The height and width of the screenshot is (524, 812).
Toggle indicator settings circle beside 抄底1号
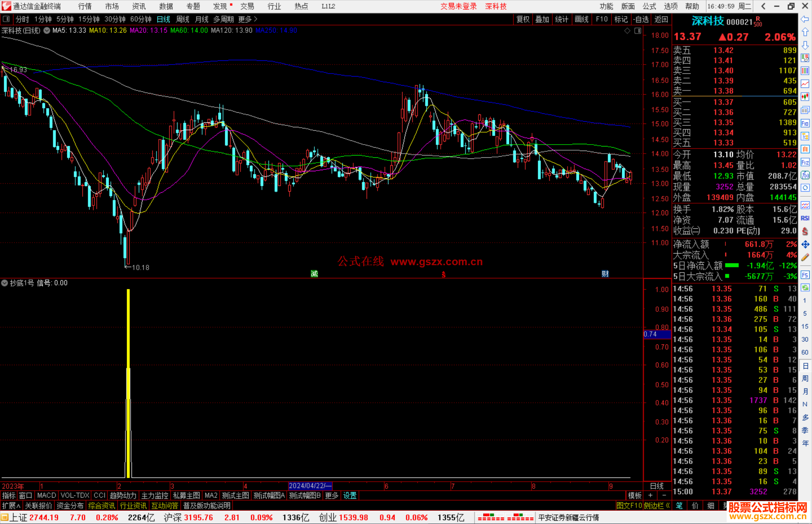coord(5,283)
